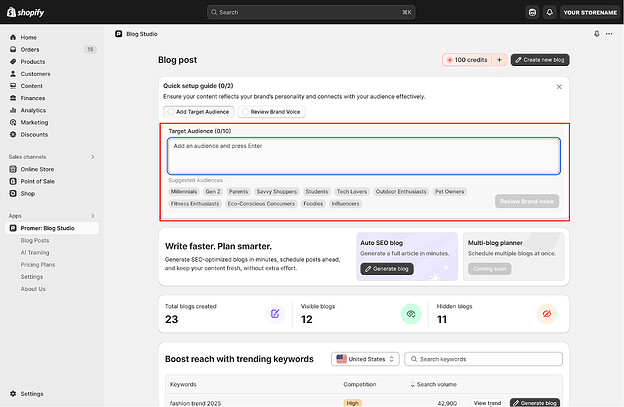Click the Blog Studio app icon in header
Image resolution: width=624 pixels, height=407 pixels.
point(119,34)
